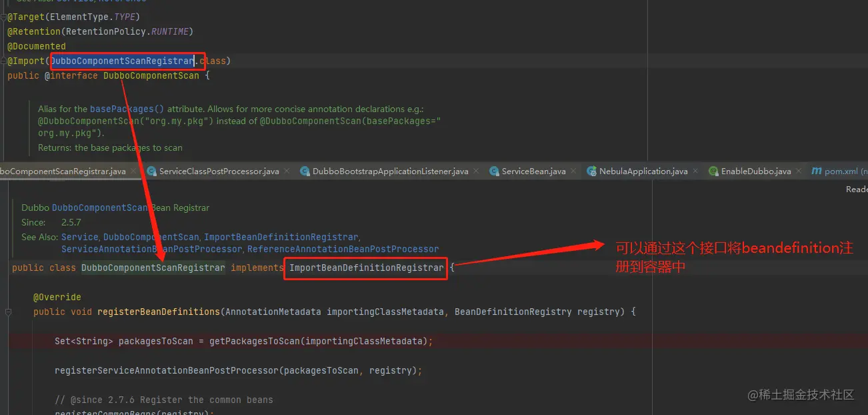Viewport: 868px width, 415px height.
Task: Click the EnableDubbo.java annotation file icon
Action: [x=713, y=171]
